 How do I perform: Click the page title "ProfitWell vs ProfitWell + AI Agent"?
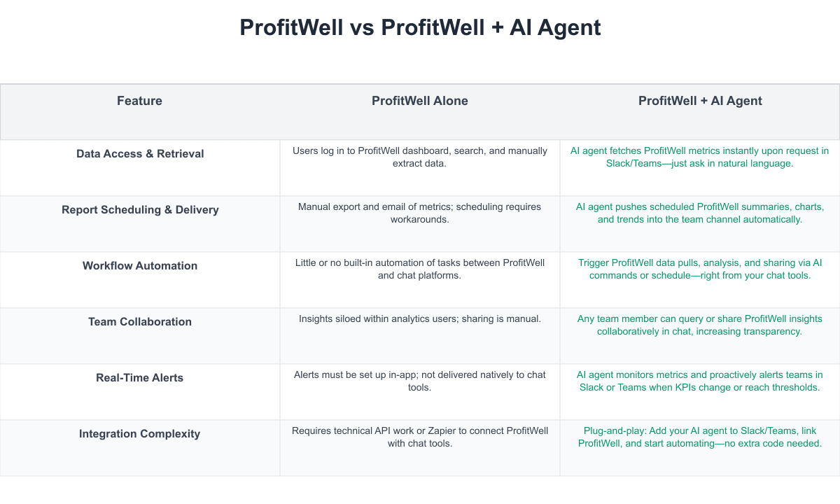[420, 27]
